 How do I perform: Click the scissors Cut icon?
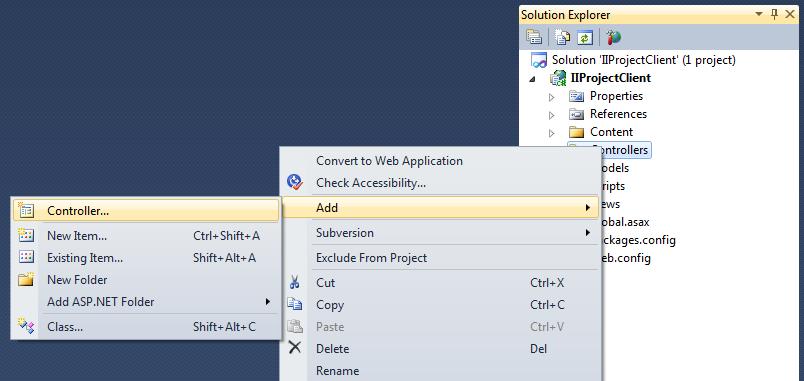coord(295,282)
